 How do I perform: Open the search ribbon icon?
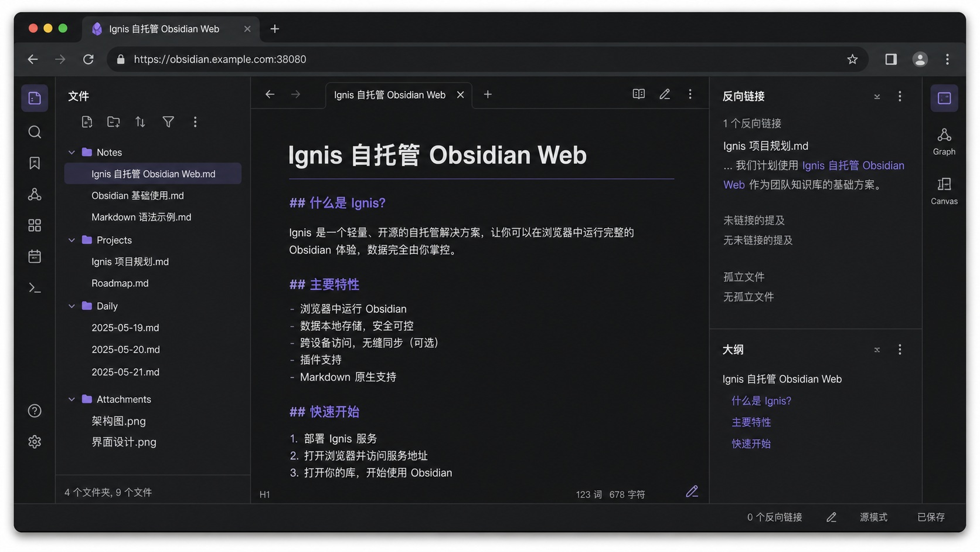click(35, 132)
